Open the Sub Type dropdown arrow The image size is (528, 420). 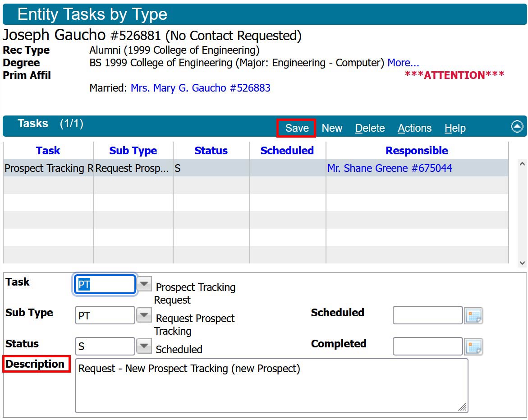click(144, 315)
